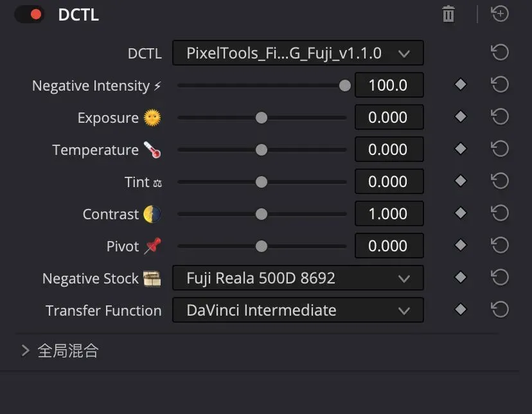Image resolution: width=532 pixels, height=414 pixels.
Task: Delete the DCTL effect with the trash icon
Action: [448, 14]
